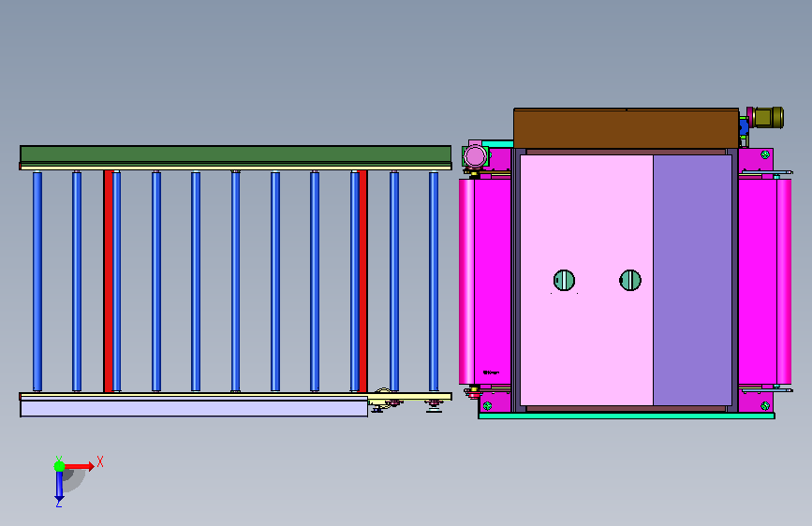
Task: Select the dark green top rail of the conveyor
Action: coord(236,153)
